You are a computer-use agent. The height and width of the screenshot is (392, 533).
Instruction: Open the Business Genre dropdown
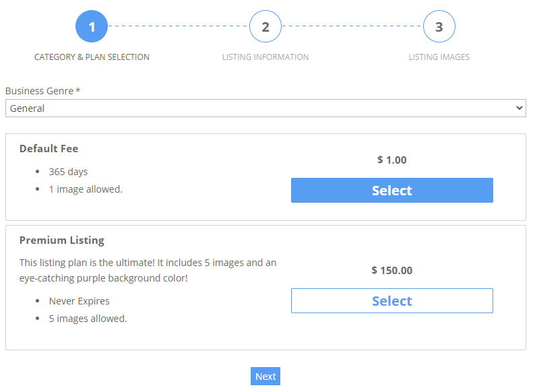click(265, 108)
